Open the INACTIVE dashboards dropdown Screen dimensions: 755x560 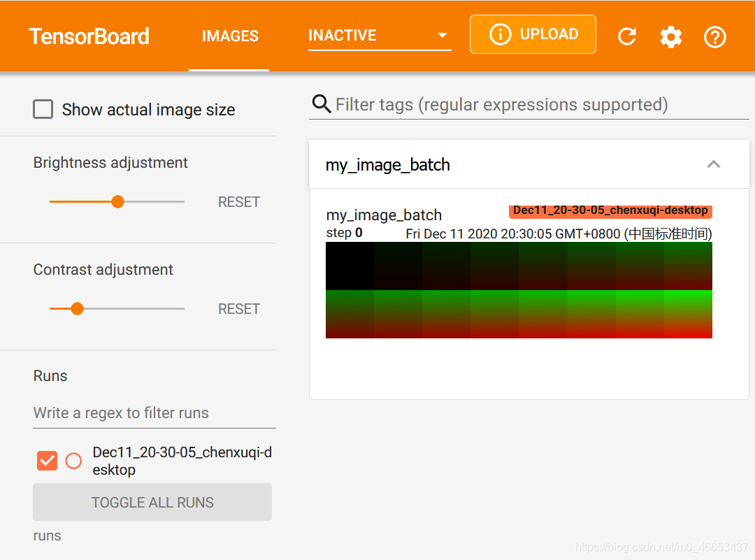tap(380, 35)
